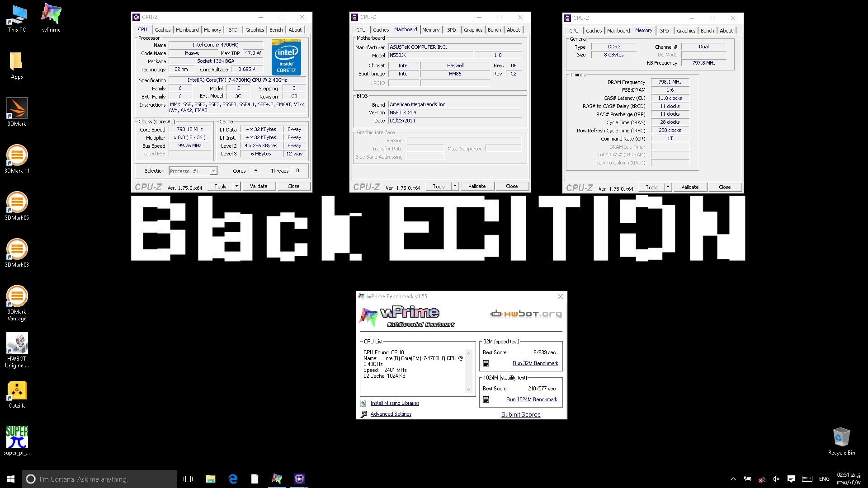Open 3DMark 11 desktop shortcut
868x488 pixels.
pyautogui.click(x=17, y=159)
